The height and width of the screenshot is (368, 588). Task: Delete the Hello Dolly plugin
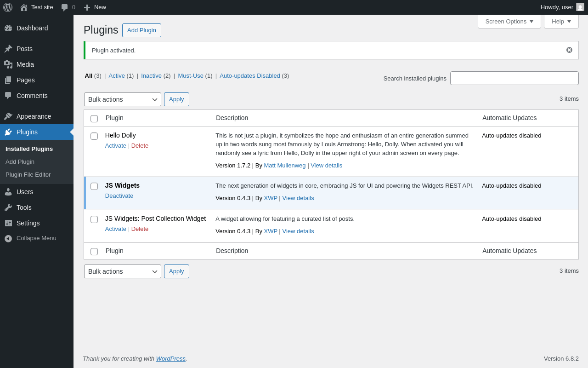[140, 146]
